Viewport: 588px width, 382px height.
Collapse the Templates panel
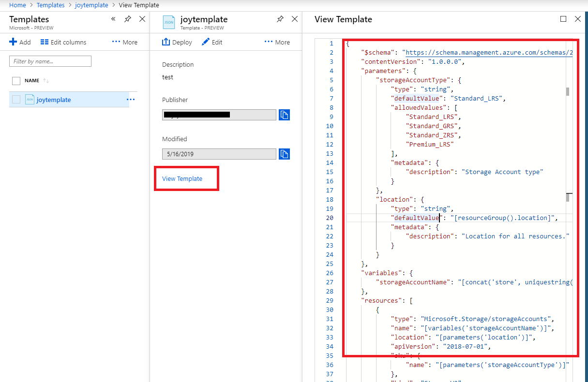coord(113,19)
